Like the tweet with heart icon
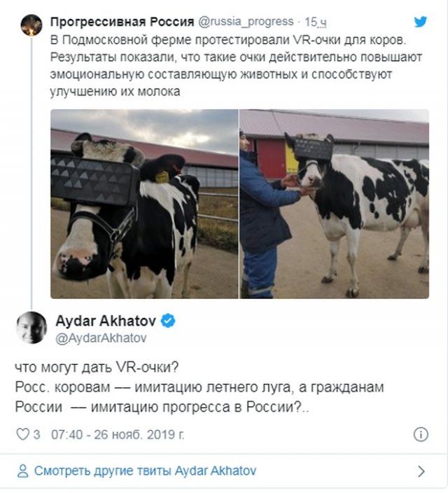The height and width of the screenshot is (493, 448). point(22,434)
